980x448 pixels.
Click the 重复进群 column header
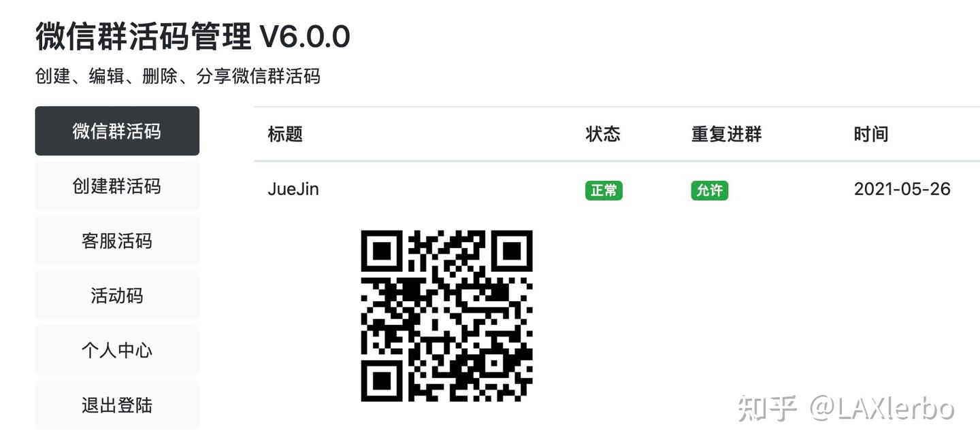click(726, 134)
